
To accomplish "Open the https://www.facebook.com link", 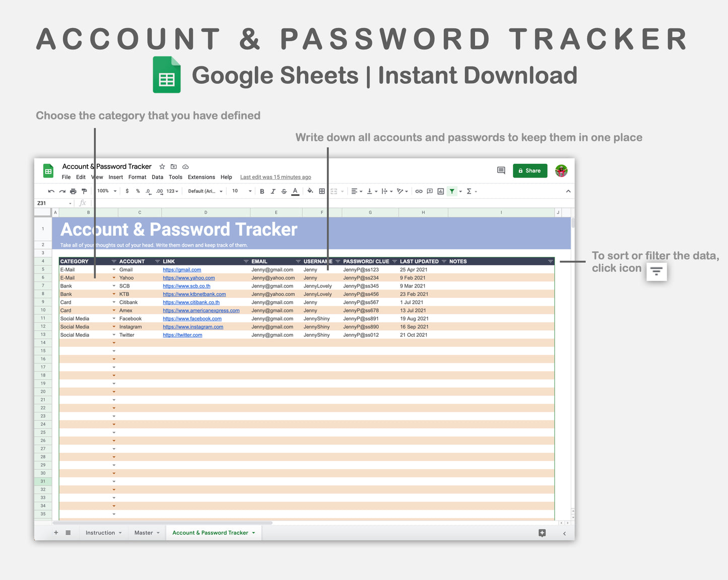I will click(x=192, y=318).
